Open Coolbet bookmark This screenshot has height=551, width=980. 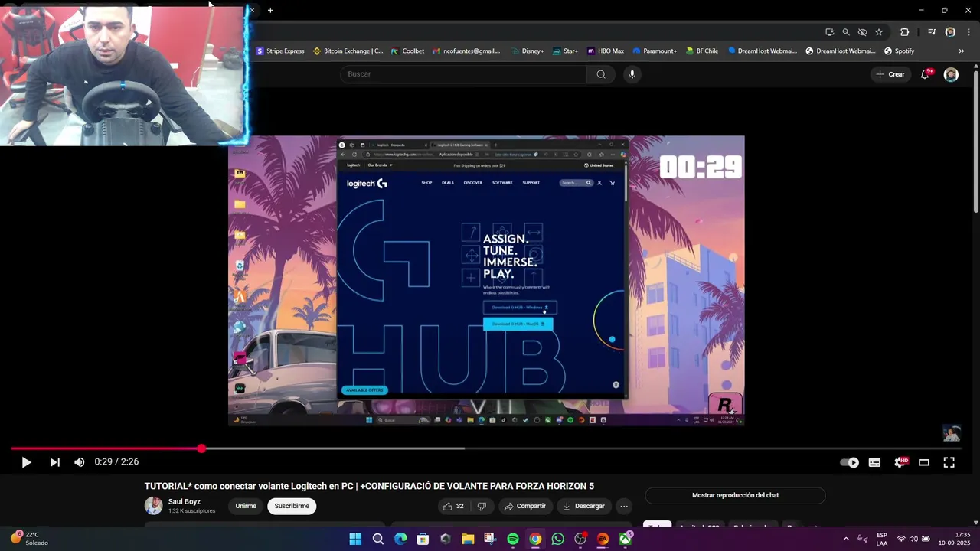[407, 51]
